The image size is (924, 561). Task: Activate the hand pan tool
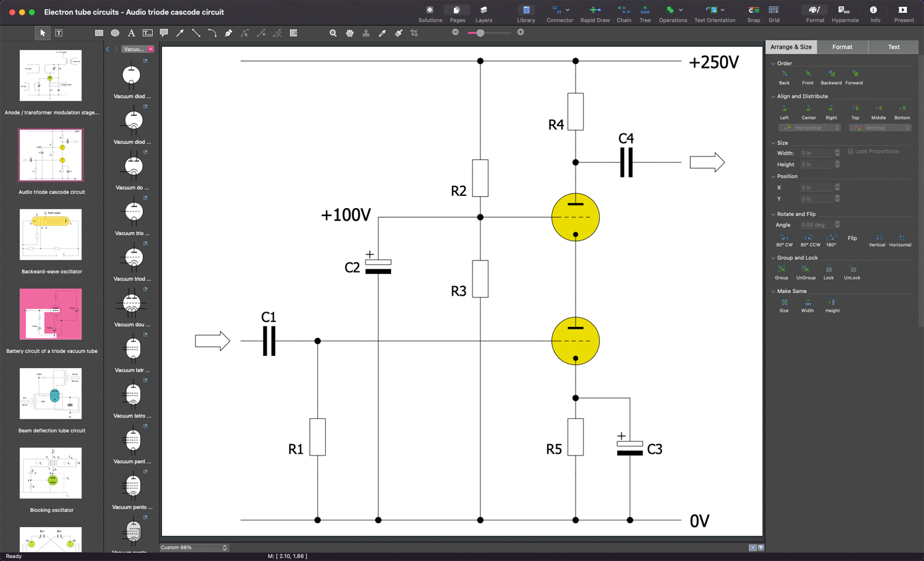click(350, 33)
